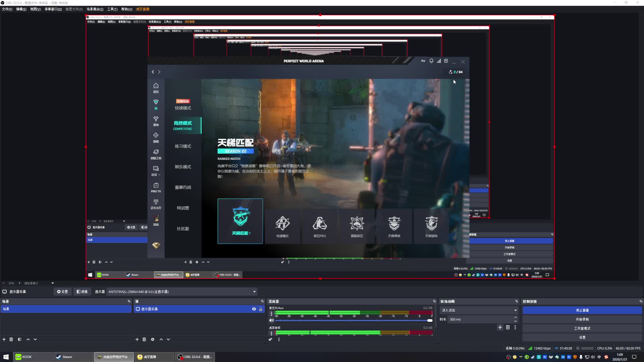Add a new source with plus icon
The image size is (644, 362).
pyautogui.click(x=137, y=339)
